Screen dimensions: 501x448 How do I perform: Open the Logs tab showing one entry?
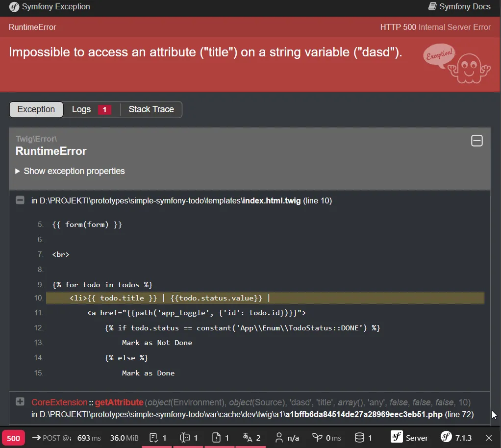90,109
